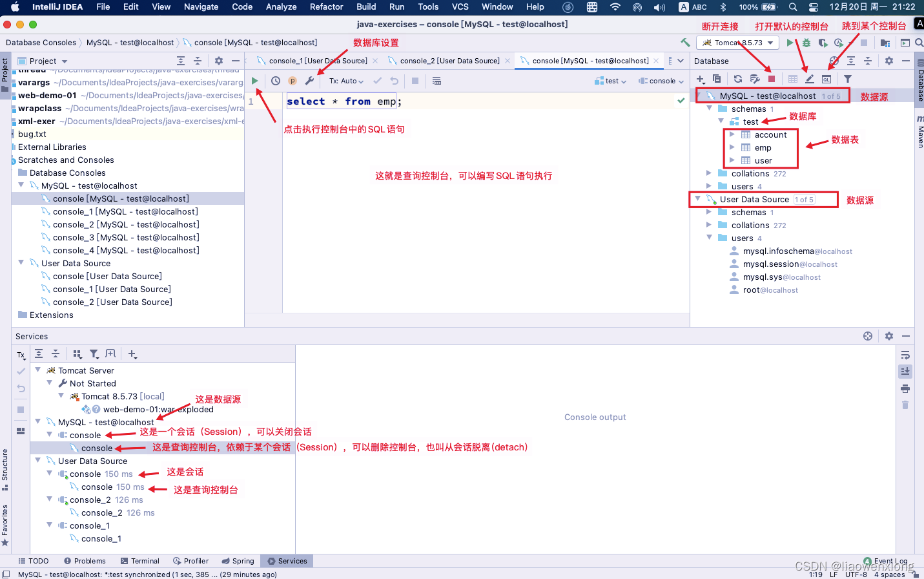Open Services Group By icon
Image resolution: width=924 pixels, height=579 pixels.
click(x=77, y=353)
